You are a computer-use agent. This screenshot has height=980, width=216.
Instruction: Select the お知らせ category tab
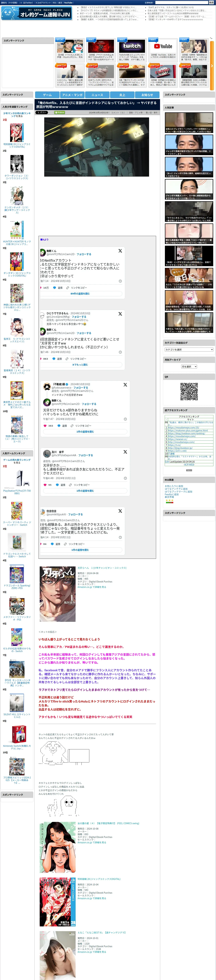pos(147,95)
